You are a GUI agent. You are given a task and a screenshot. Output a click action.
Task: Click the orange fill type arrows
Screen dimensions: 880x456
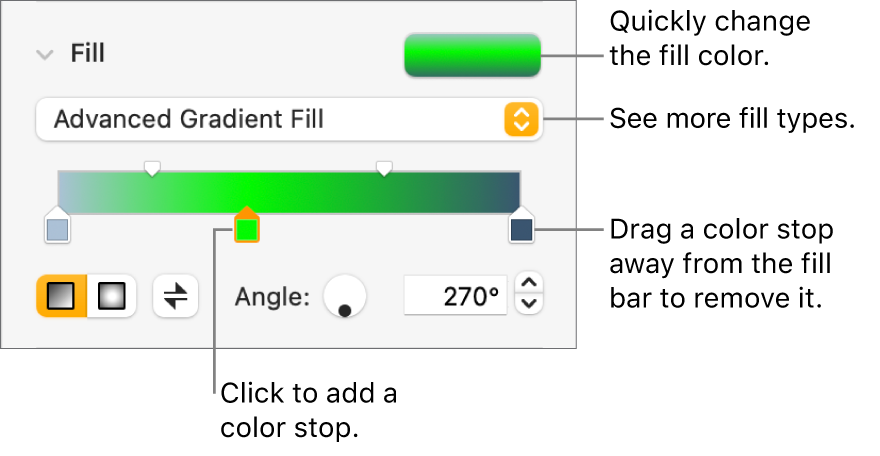pyautogui.click(x=520, y=120)
